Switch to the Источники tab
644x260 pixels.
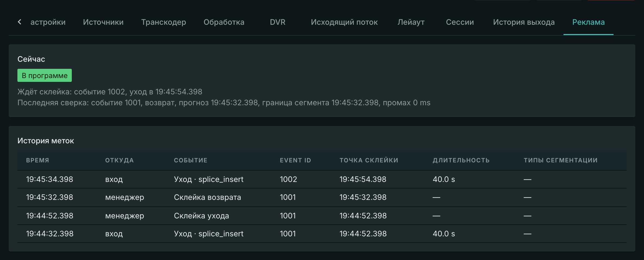point(103,22)
